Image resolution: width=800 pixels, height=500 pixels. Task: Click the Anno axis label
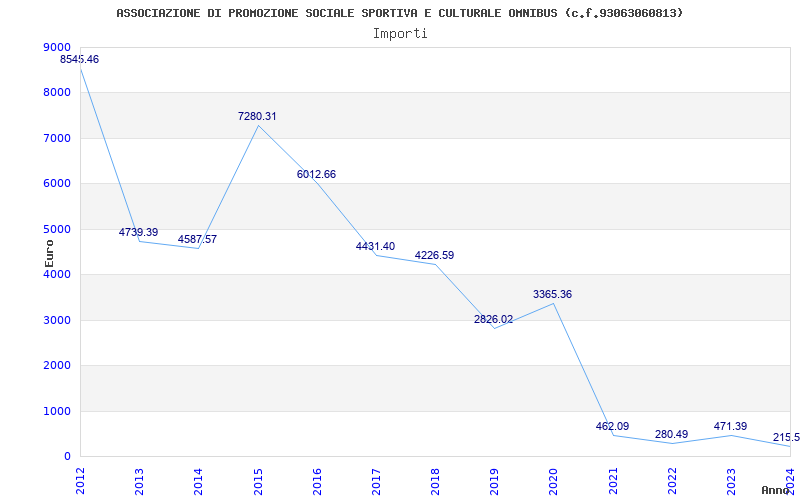776,490
